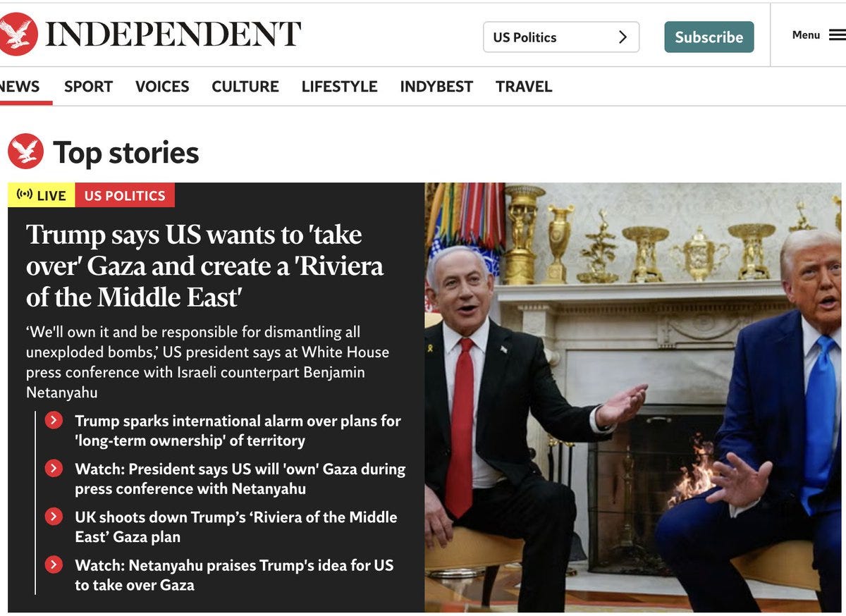The width and height of the screenshot is (846, 616).
Task: Click the Independent eagle logo in header
Action: point(17,35)
